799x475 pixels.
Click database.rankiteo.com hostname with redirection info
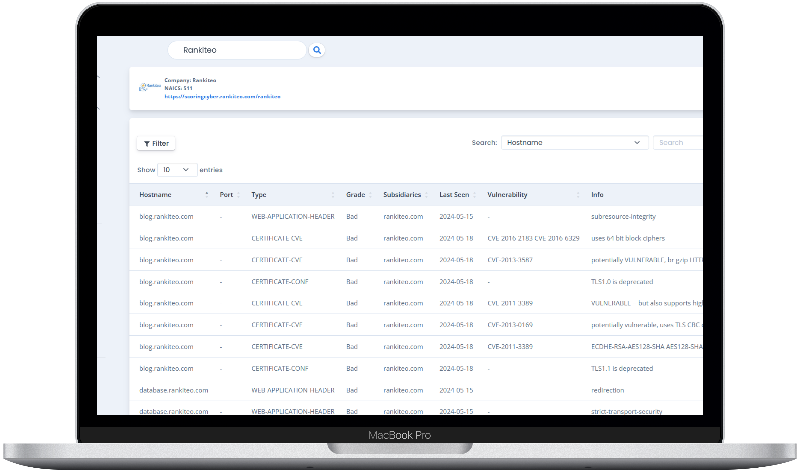173,389
